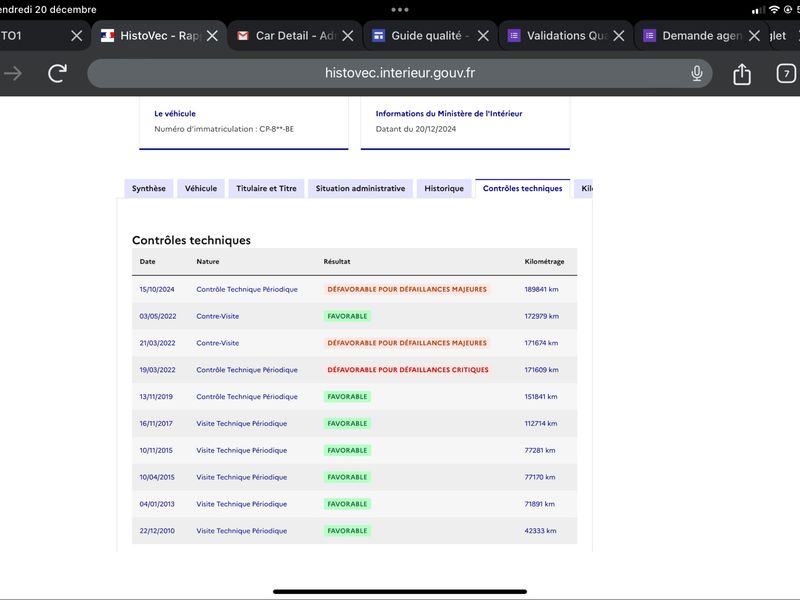Click the 112714 km mileage value

tap(541, 423)
